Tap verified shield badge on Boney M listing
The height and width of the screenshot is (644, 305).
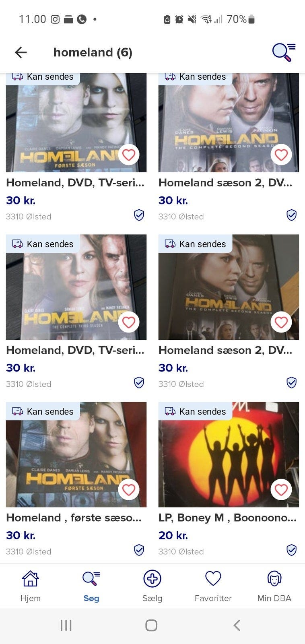pos(292,550)
